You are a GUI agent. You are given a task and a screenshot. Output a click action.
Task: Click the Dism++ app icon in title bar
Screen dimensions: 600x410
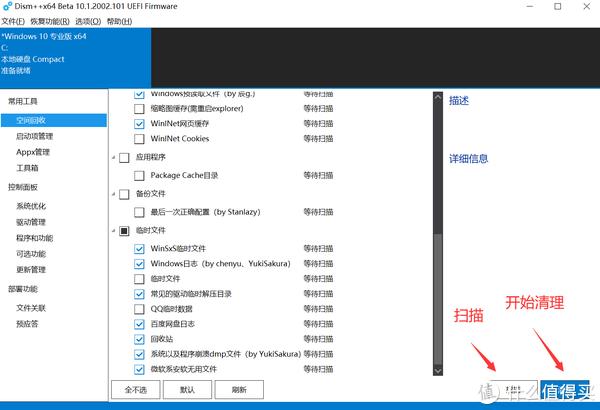click(7, 7)
